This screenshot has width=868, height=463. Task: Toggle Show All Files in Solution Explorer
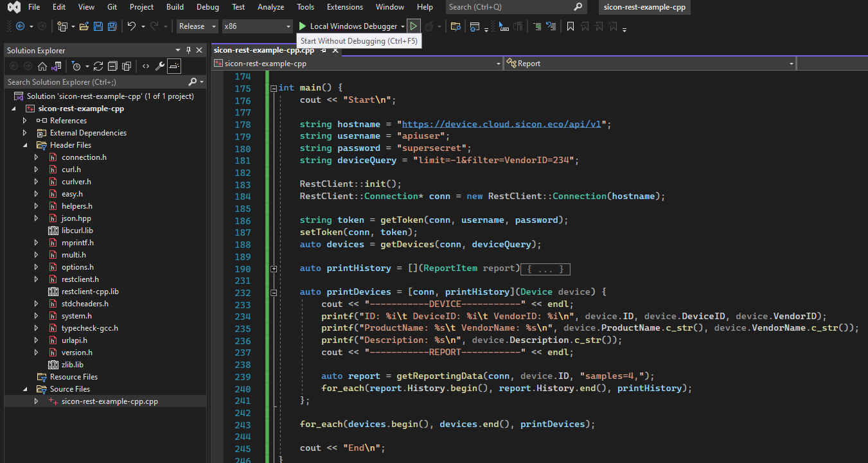[x=127, y=66]
